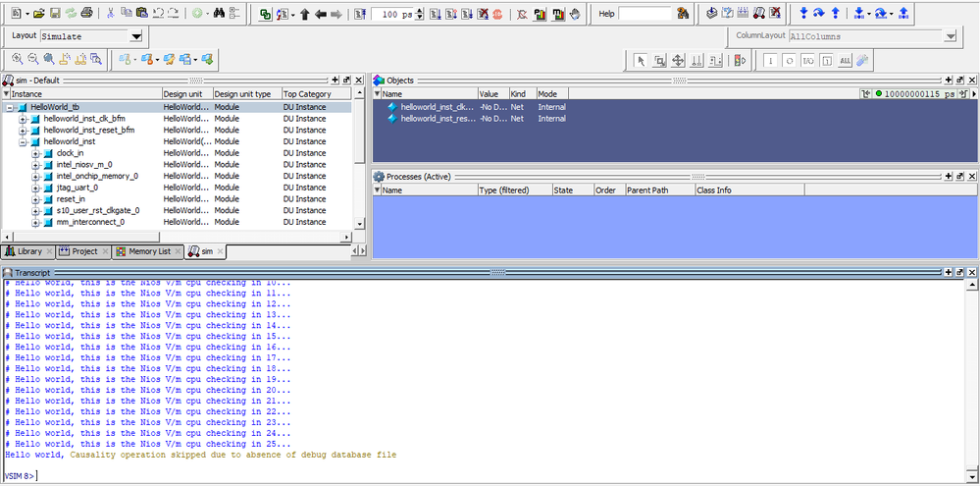
Task: Sort by Top Category column header
Action: (x=317, y=94)
